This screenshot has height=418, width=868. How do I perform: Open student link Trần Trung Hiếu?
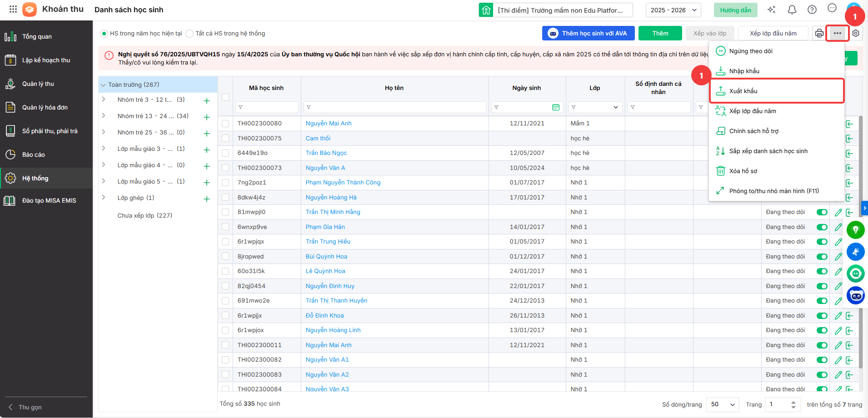pos(328,242)
